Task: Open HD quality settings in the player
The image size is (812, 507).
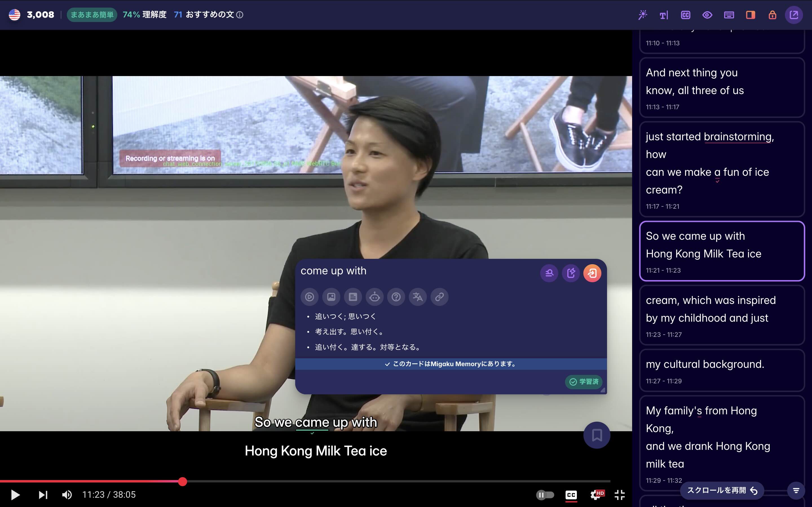Action: [597, 494]
